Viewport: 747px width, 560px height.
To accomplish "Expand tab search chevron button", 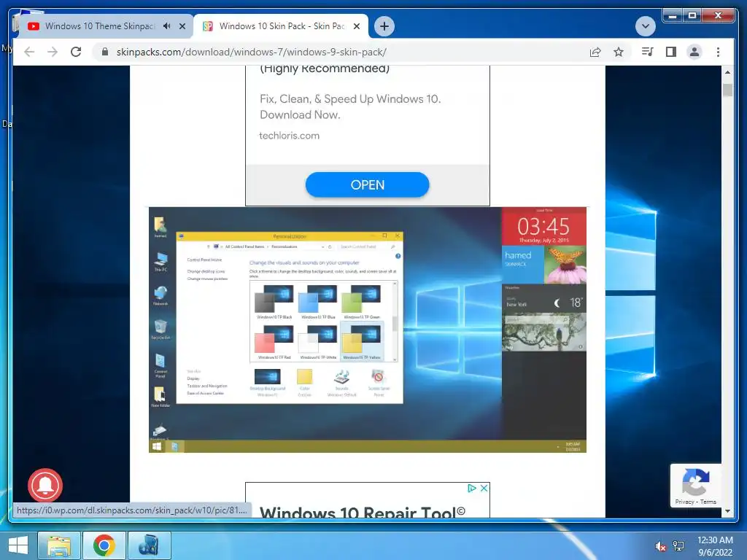I will pos(645,26).
